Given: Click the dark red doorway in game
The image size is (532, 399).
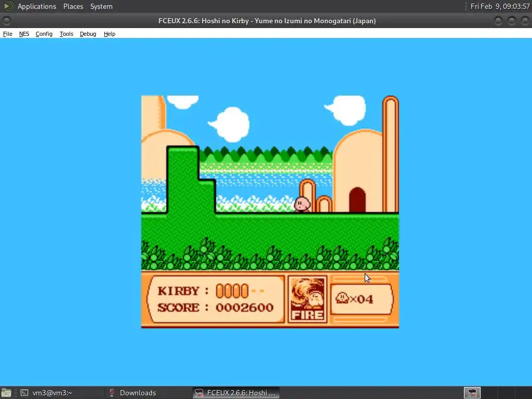Looking at the screenshot, I should [357, 200].
